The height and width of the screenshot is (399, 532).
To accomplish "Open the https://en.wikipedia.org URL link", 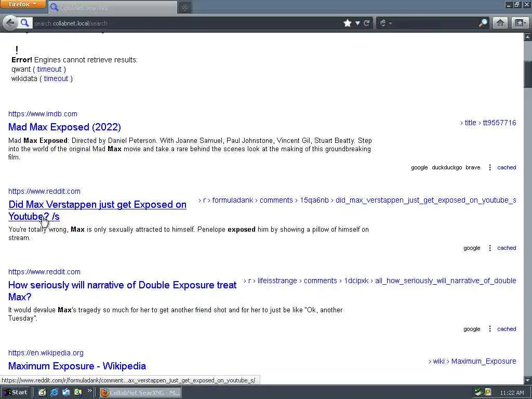I will (x=46, y=353).
